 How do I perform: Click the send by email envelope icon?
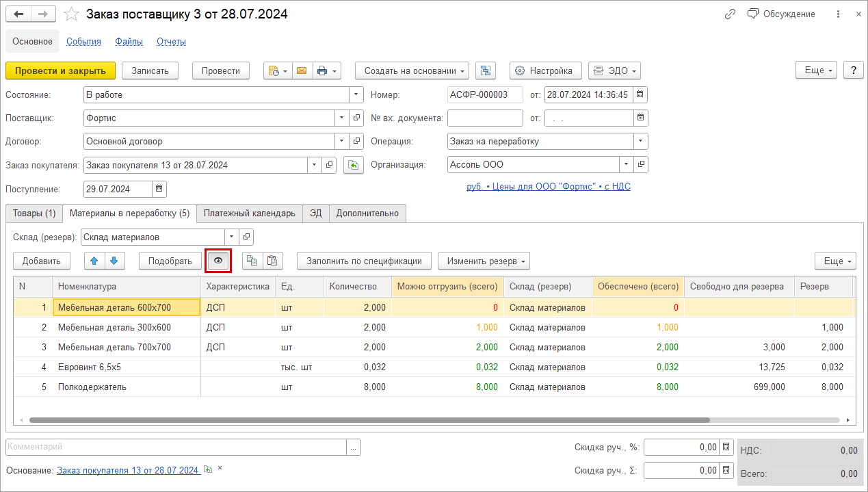pyautogui.click(x=301, y=70)
